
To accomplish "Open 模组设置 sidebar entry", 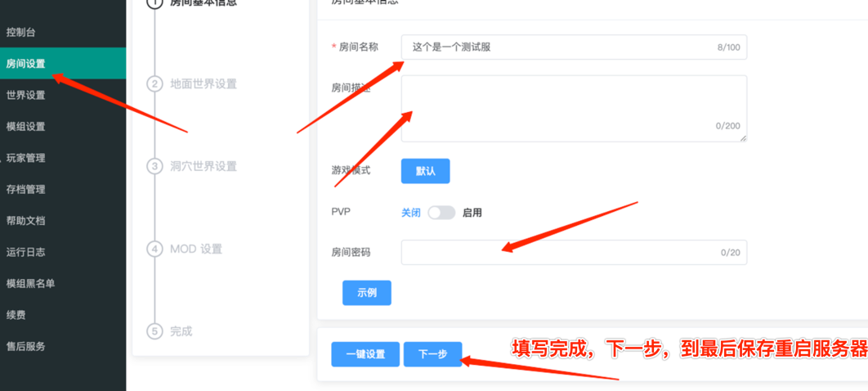I will pos(26,127).
